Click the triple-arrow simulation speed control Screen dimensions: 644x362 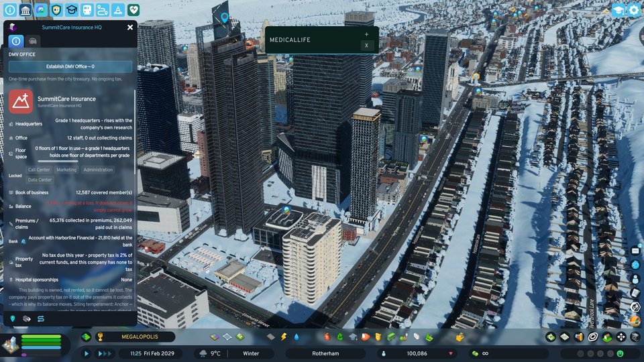coord(105,353)
